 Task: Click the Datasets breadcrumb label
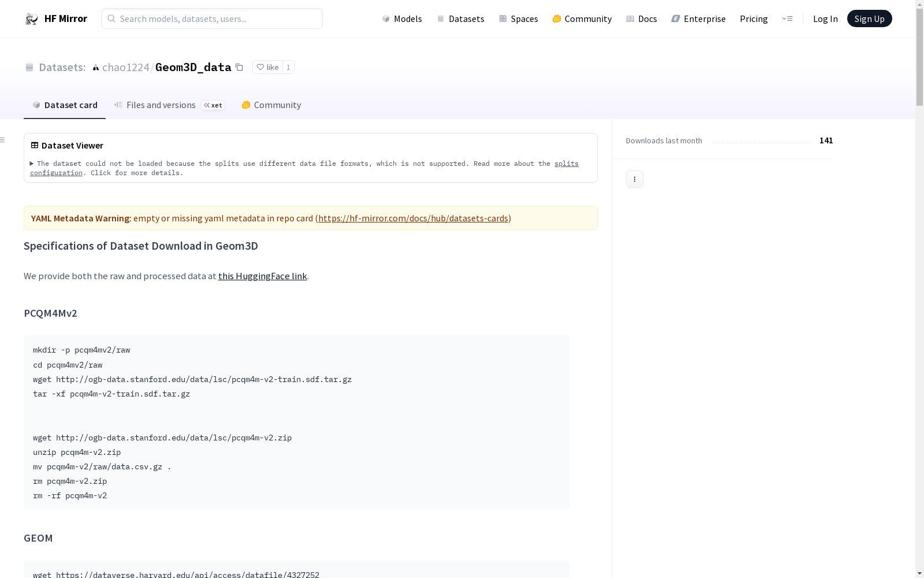62,67
